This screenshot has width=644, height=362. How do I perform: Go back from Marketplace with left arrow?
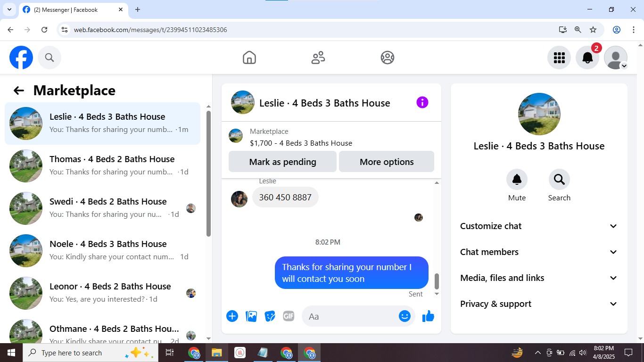[18, 90]
